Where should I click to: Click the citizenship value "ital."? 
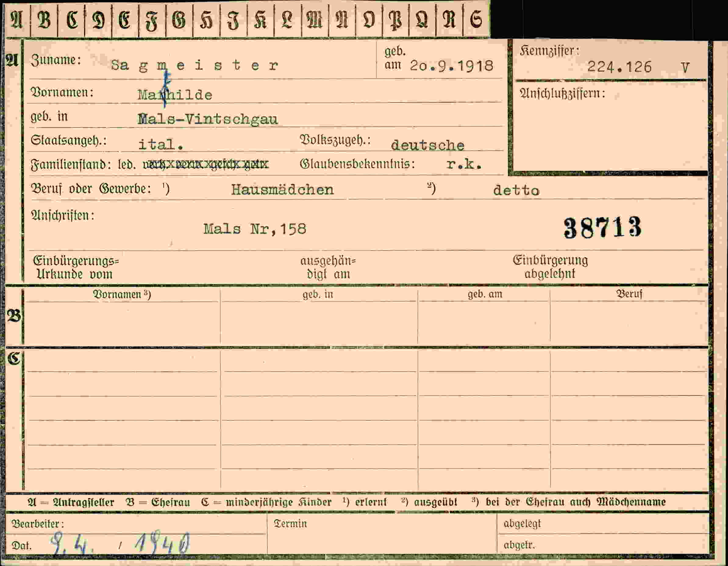161,144
